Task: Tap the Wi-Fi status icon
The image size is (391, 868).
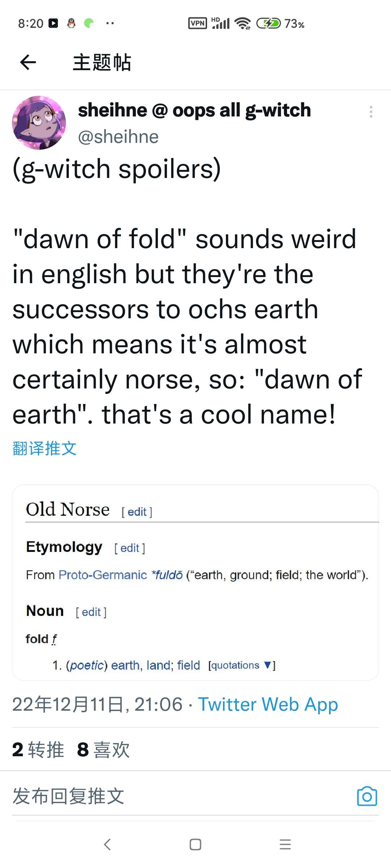Action: pos(243,24)
